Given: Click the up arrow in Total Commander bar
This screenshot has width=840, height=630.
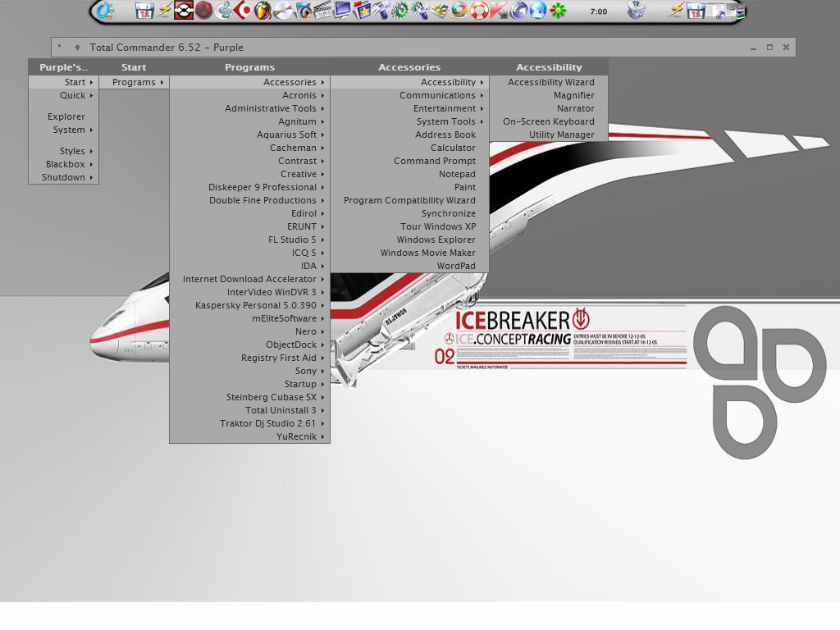Looking at the screenshot, I should coord(77,47).
